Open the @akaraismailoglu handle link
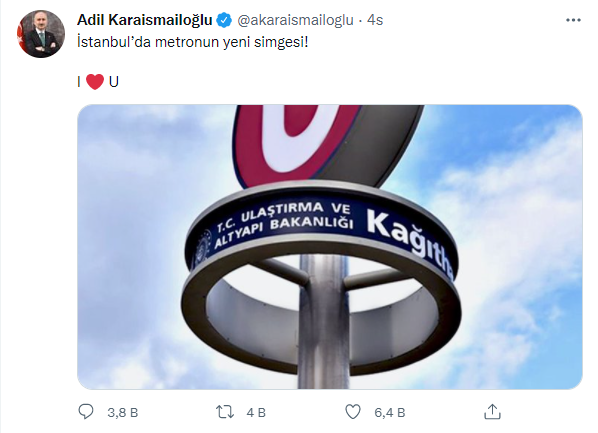Image resolution: width=598 pixels, height=433 pixels. 296,20
